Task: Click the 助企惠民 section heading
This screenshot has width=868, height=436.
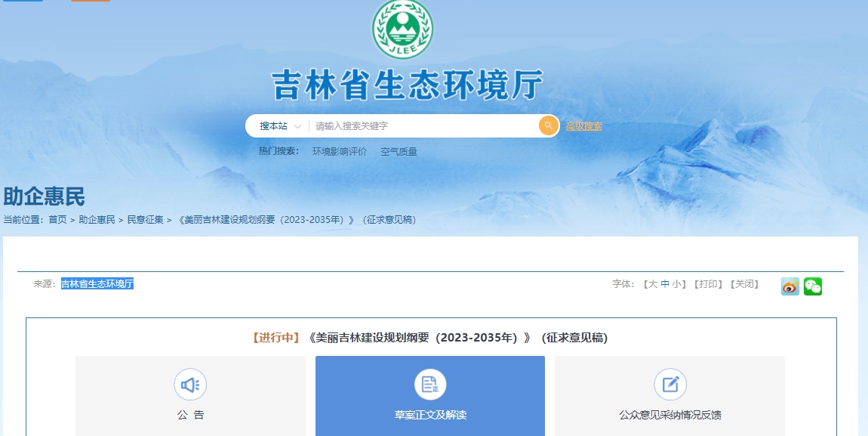Action: tap(45, 196)
